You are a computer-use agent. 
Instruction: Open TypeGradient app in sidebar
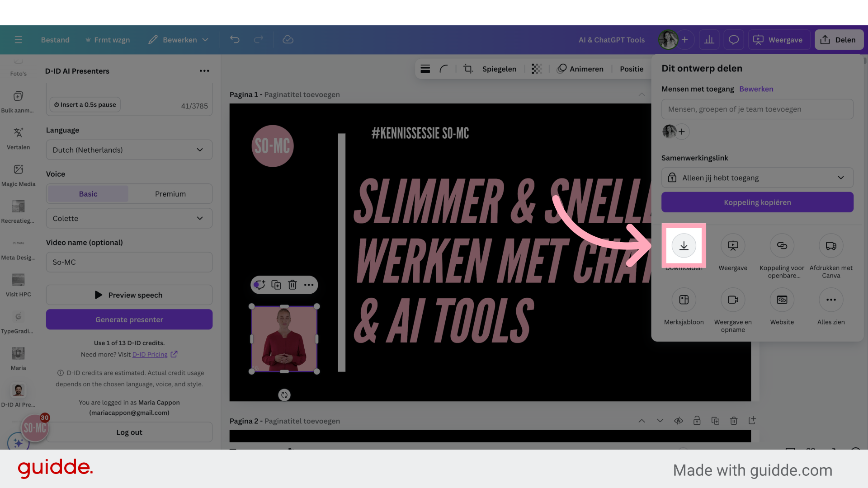pyautogui.click(x=18, y=323)
